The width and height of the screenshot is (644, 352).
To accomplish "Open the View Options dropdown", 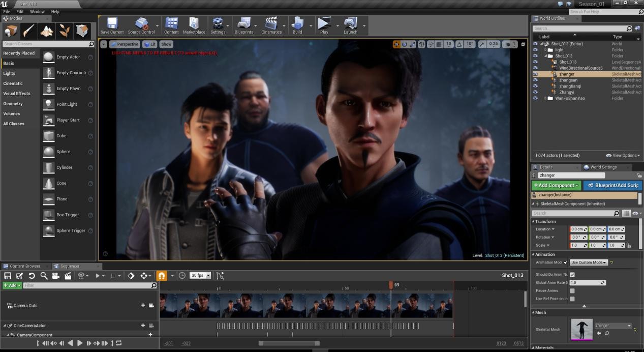I will (623, 156).
